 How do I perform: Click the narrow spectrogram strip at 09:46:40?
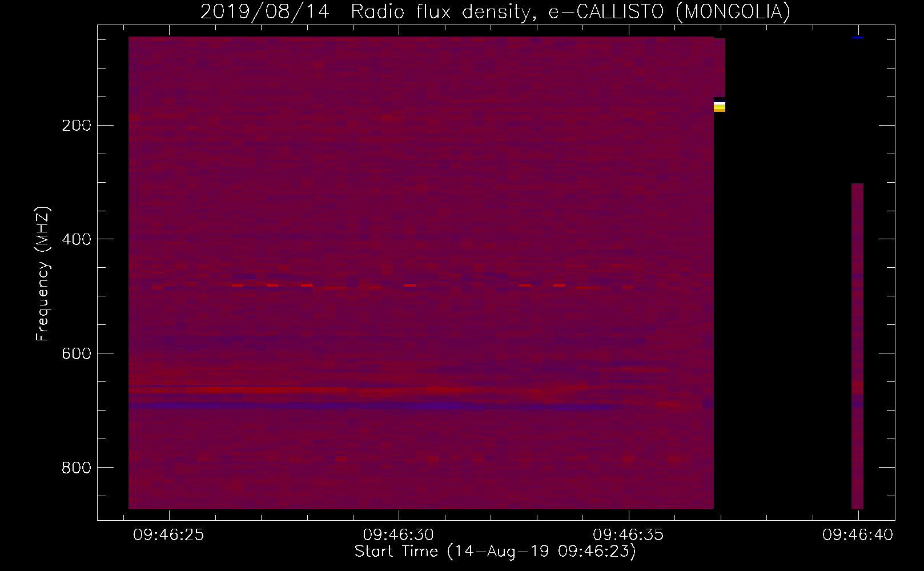tap(857, 346)
